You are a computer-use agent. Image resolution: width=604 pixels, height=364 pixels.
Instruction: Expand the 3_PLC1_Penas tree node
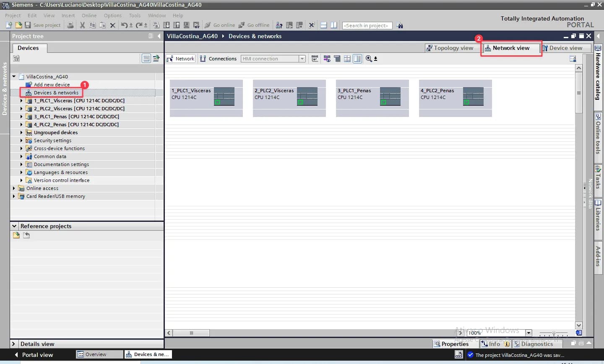point(21,117)
